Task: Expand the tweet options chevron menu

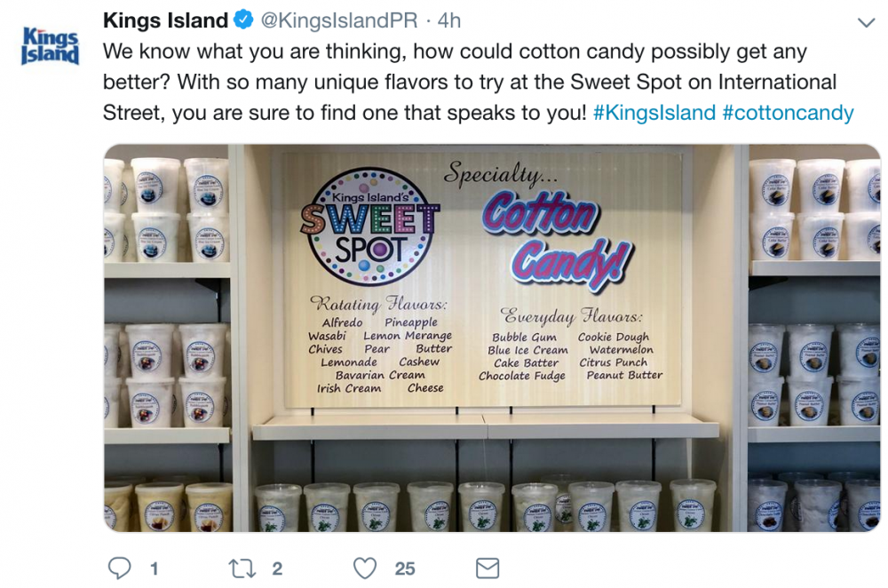Action: pos(866,21)
